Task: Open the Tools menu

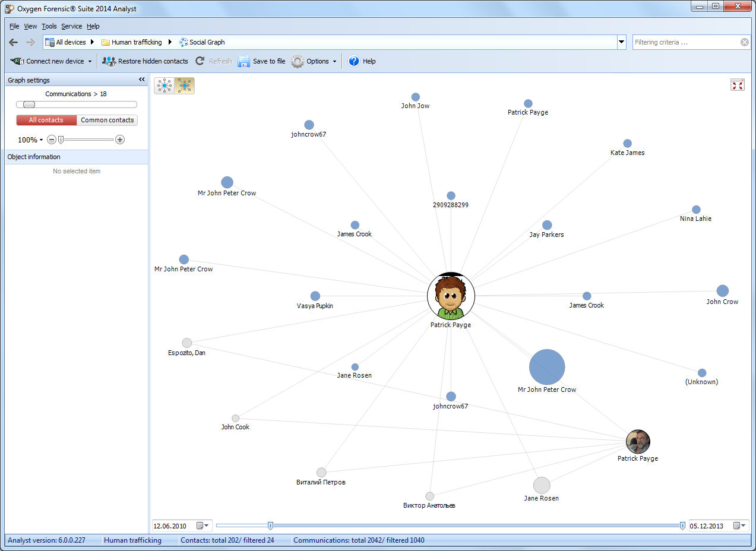Action: pos(49,26)
